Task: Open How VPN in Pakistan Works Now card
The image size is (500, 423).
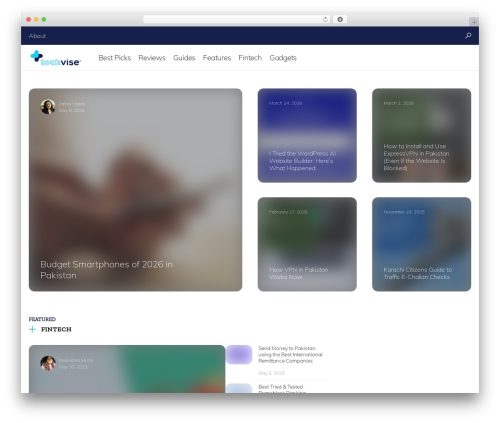Action: tap(307, 244)
